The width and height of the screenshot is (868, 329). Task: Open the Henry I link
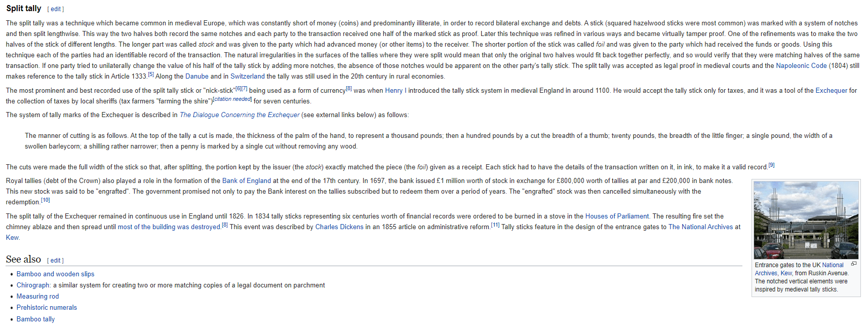[x=396, y=91]
